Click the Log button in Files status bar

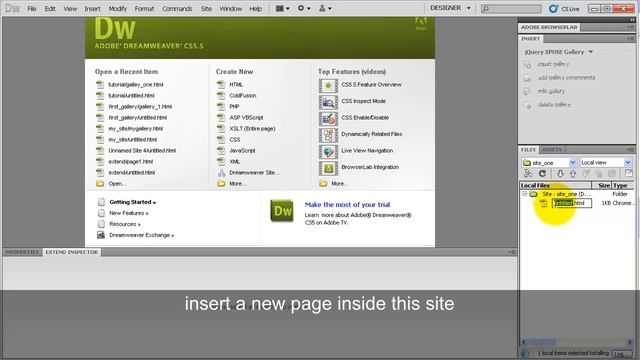click(622, 354)
